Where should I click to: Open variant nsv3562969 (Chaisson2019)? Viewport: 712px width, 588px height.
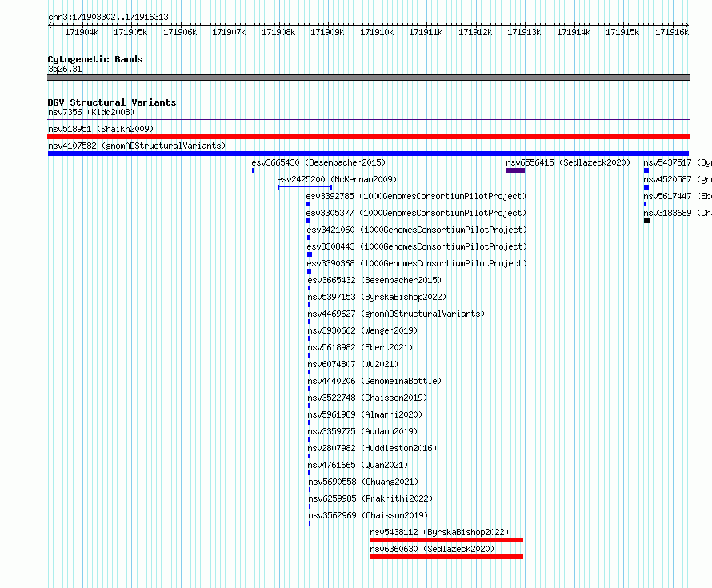click(x=368, y=515)
